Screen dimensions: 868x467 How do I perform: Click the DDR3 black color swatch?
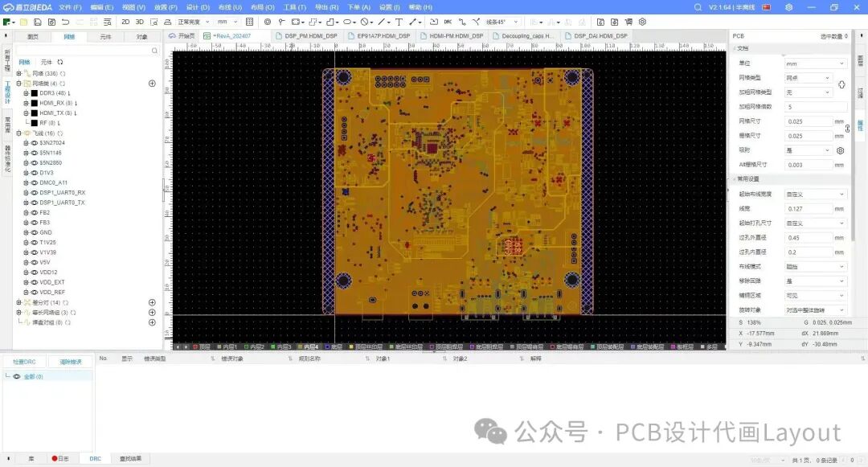(x=35, y=93)
